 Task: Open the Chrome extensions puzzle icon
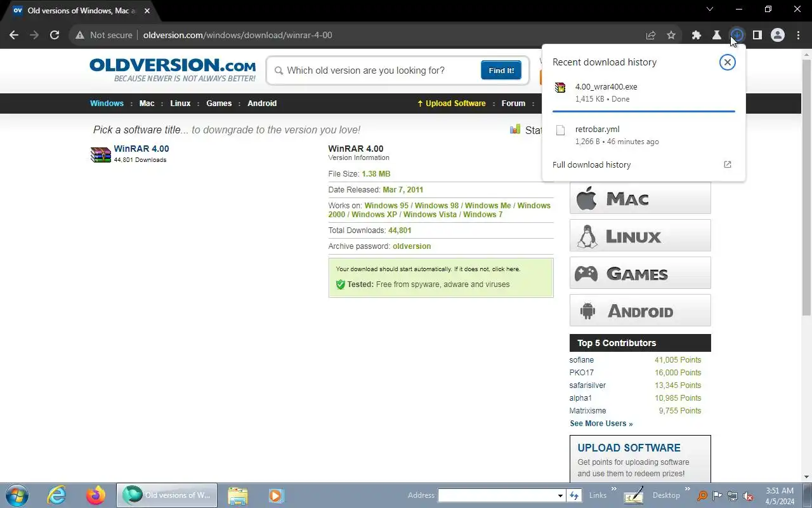(x=696, y=35)
